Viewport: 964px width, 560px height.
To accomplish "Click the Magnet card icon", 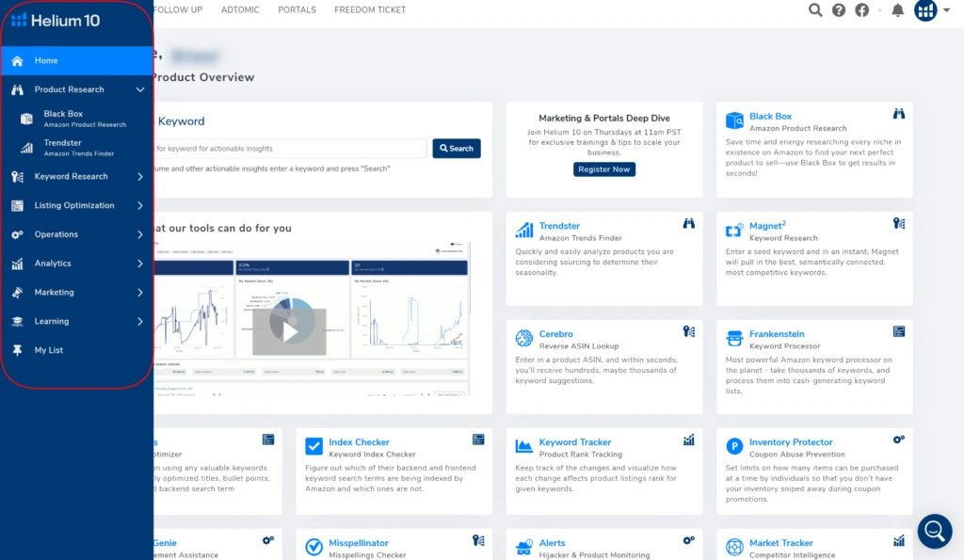I will click(x=734, y=230).
